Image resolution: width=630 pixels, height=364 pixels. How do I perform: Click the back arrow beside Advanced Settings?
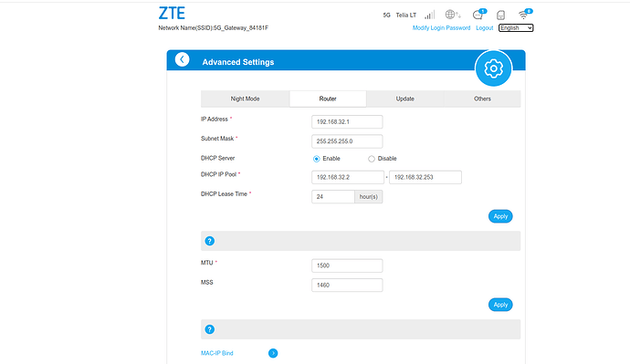[x=182, y=60]
